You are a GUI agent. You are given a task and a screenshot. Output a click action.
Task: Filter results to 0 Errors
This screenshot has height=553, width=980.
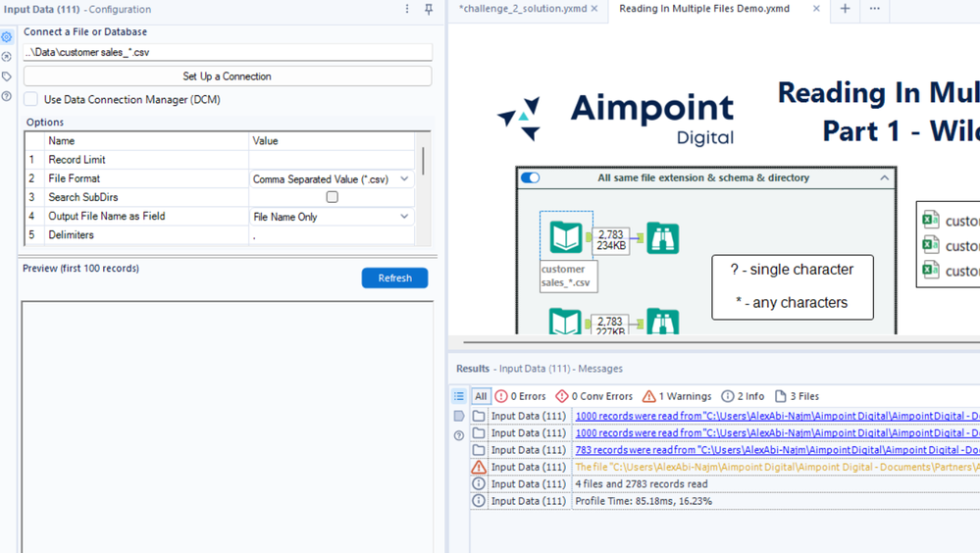click(x=520, y=396)
